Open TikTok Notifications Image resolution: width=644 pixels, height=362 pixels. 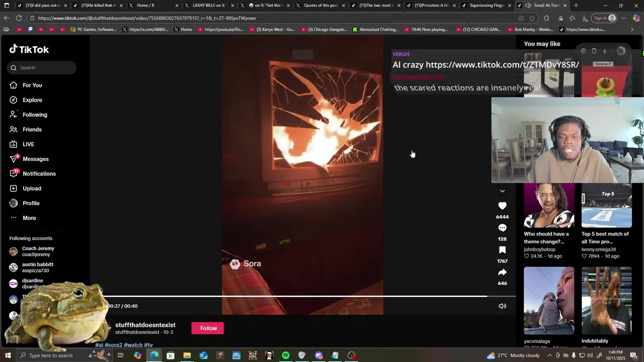pos(39,174)
